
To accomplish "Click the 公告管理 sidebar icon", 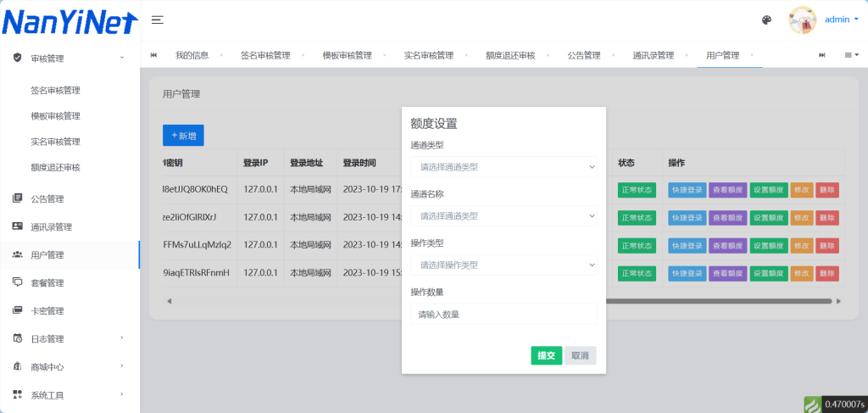I will (x=17, y=198).
